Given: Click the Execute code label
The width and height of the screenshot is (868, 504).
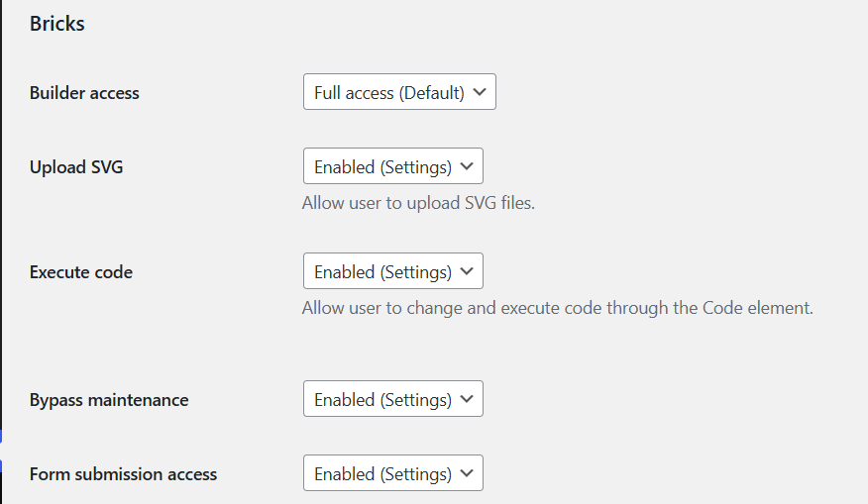Looking at the screenshot, I should pyautogui.click(x=81, y=272).
